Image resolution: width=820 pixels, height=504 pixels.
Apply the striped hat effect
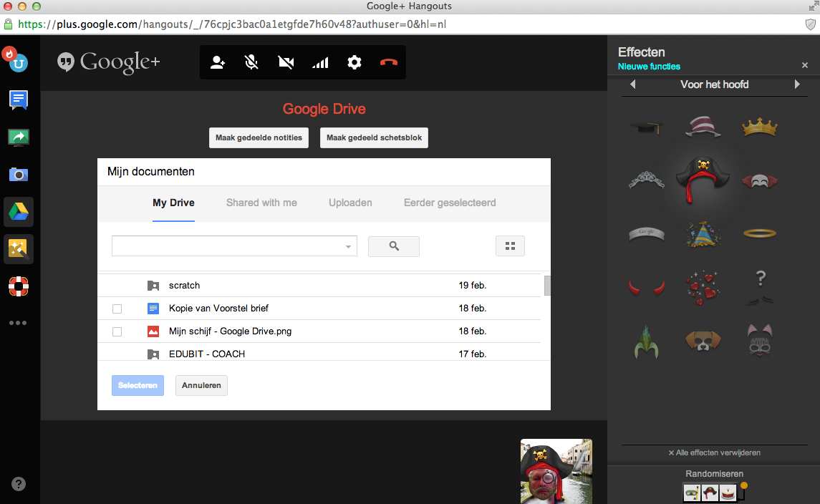click(703, 127)
